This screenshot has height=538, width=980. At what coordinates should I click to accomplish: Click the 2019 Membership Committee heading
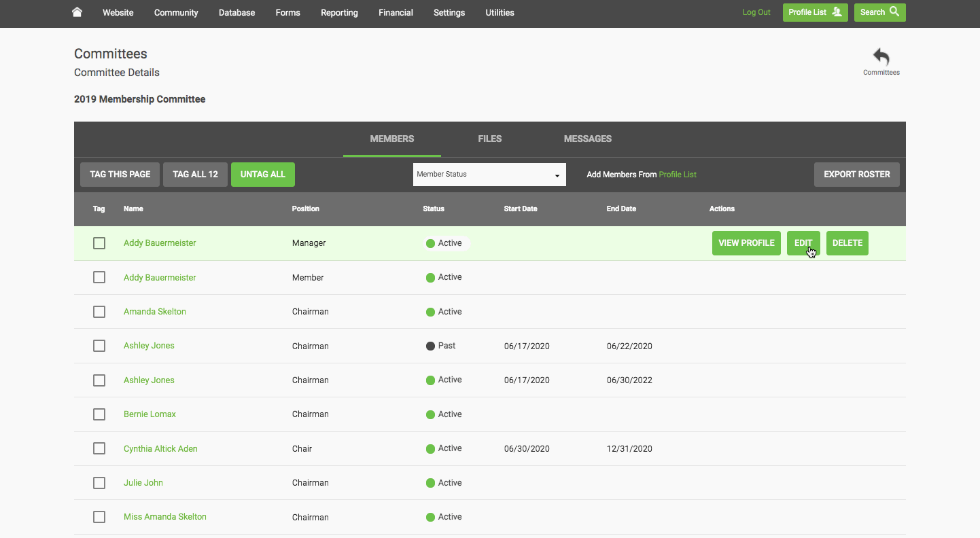tap(140, 99)
